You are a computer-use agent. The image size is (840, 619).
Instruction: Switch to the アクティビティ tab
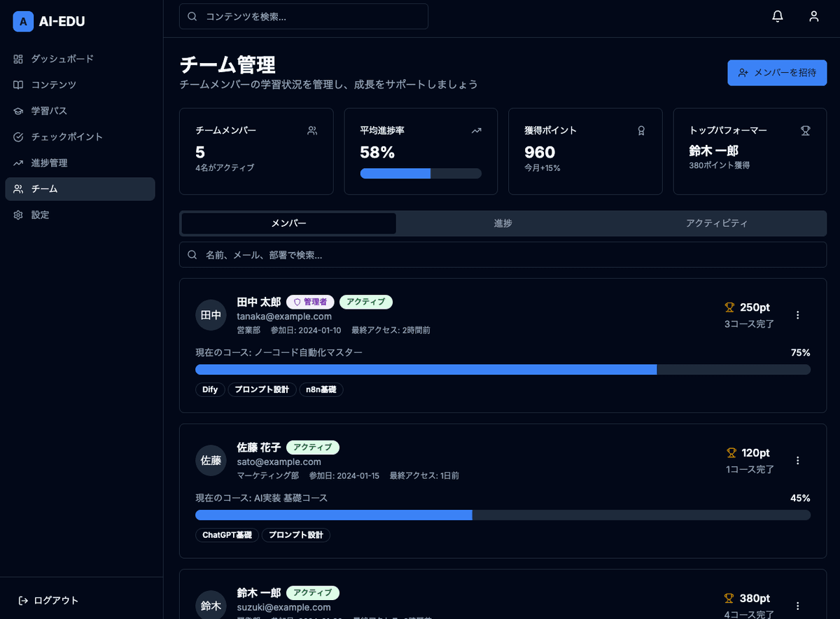pos(717,223)
